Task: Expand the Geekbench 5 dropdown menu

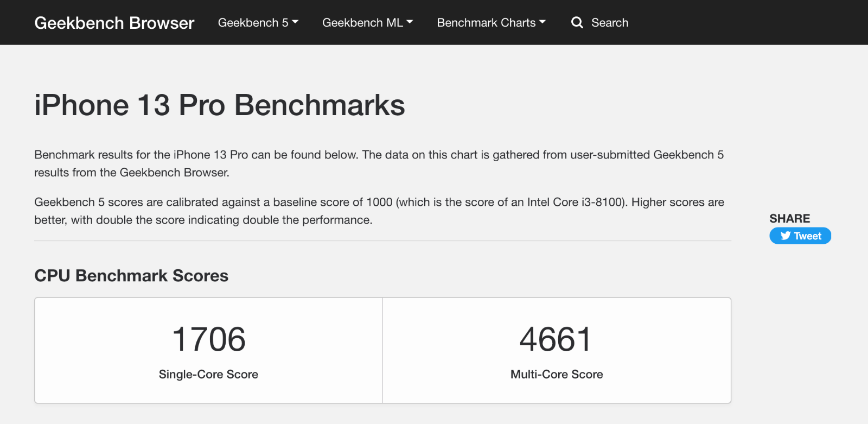Action: click(258, 23)
